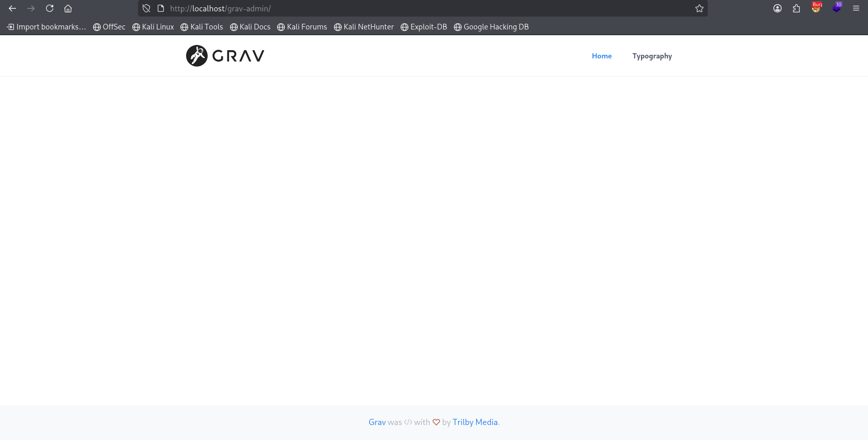Select the Typography navigation item

tap(652, 56)
